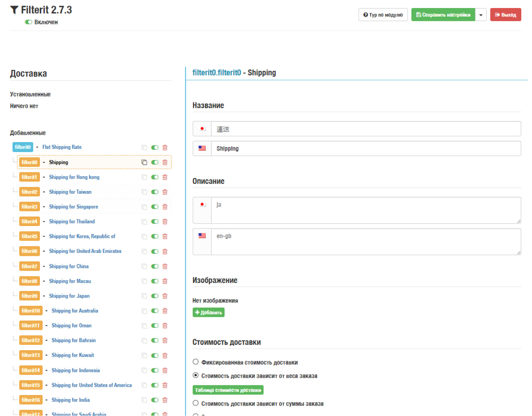Delete Shipping for Kuwait item
The width and height of the screenshot is (532, 416).
tap(165, 356)
